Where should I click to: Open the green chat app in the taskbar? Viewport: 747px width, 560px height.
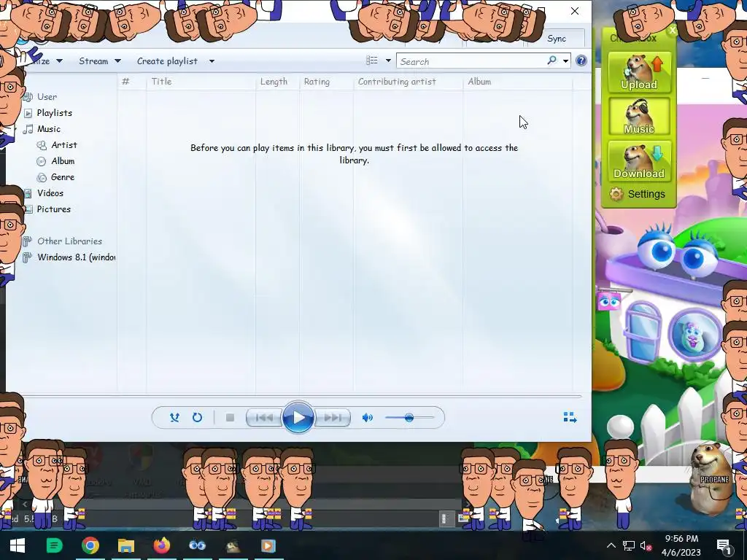54,545
